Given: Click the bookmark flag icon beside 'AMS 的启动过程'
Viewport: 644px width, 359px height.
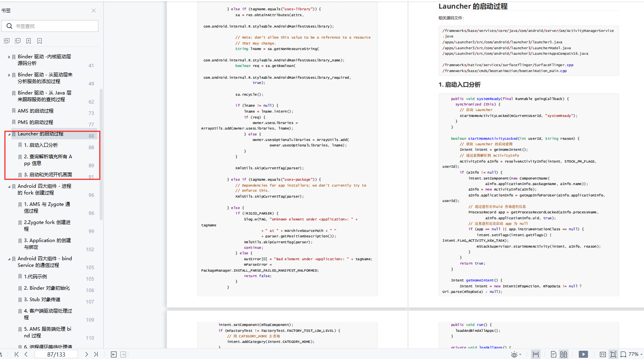Looking at the screenshot, I should pyautogui.click(x=14, y=111).
